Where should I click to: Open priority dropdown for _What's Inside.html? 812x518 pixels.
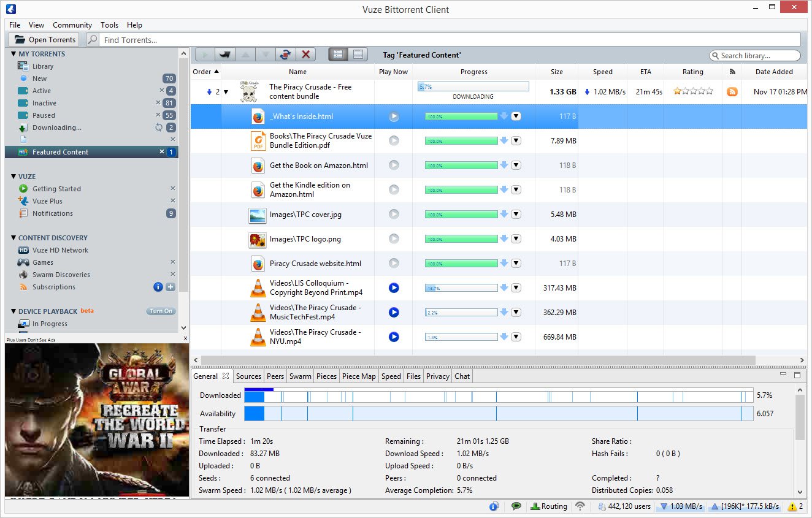point(516,116)
